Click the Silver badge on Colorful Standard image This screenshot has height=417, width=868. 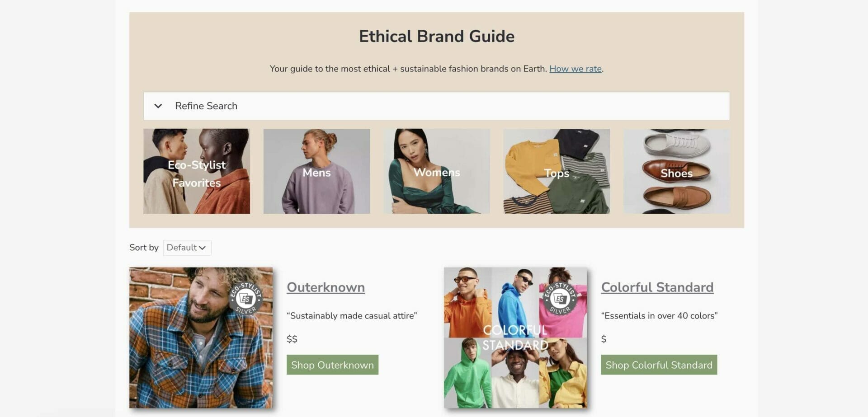pyautogui.click(x=560, y=298)
